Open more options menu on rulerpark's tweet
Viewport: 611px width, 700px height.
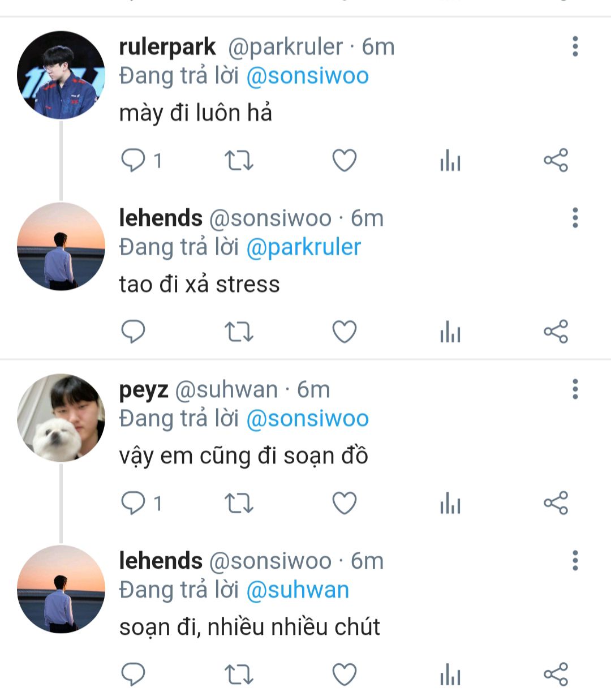coord(575,46)
